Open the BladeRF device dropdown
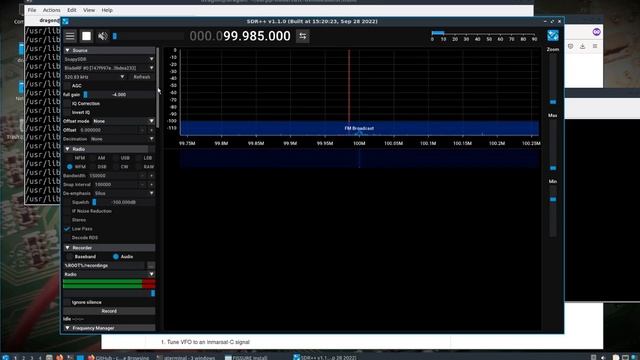Viewport: 640px width, 360px height. tap(109, 68)
